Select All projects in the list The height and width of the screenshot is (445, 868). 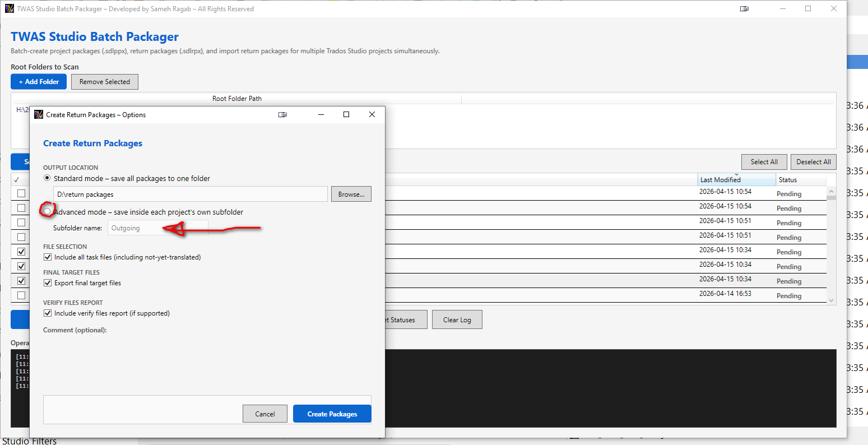coord(764,161)
